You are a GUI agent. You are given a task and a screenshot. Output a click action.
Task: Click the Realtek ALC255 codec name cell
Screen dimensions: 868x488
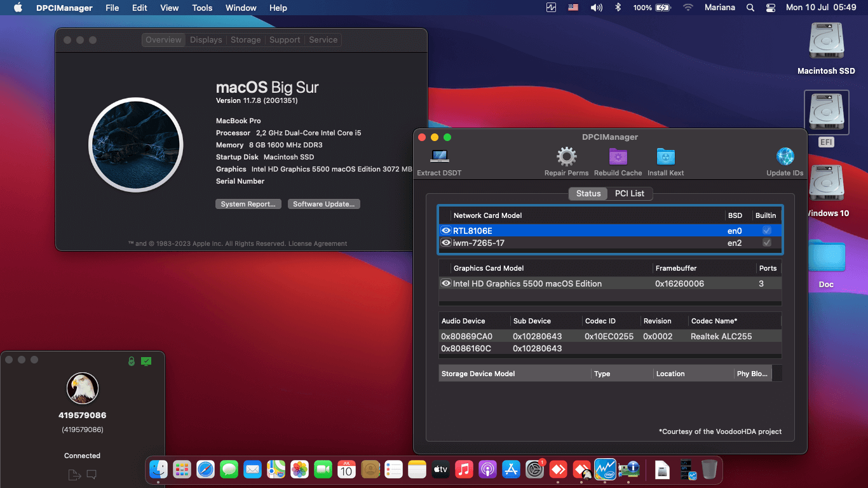point(721,336)
